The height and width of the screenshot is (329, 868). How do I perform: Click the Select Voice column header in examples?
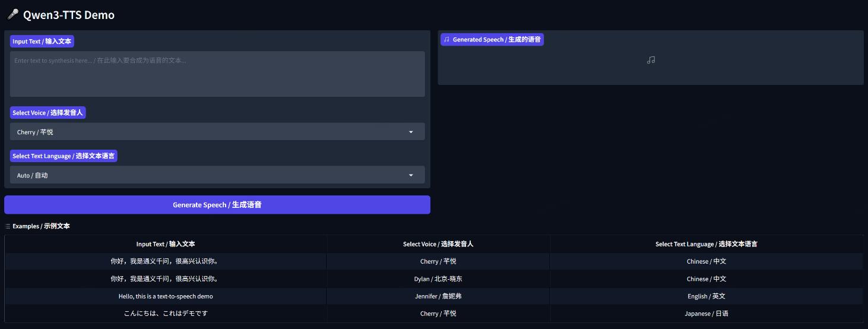[x=438, y=244]
